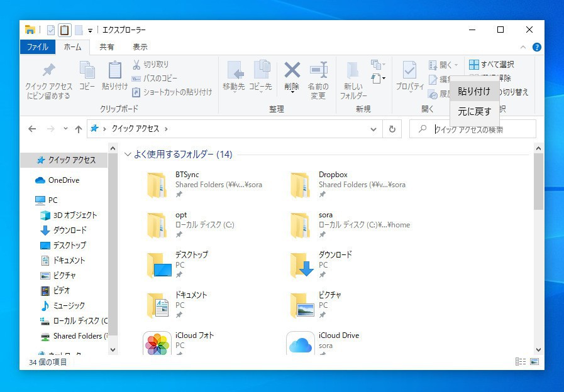The image size is (564, 392).
Task: Go back with the left arrow
Action: (32, 129)
